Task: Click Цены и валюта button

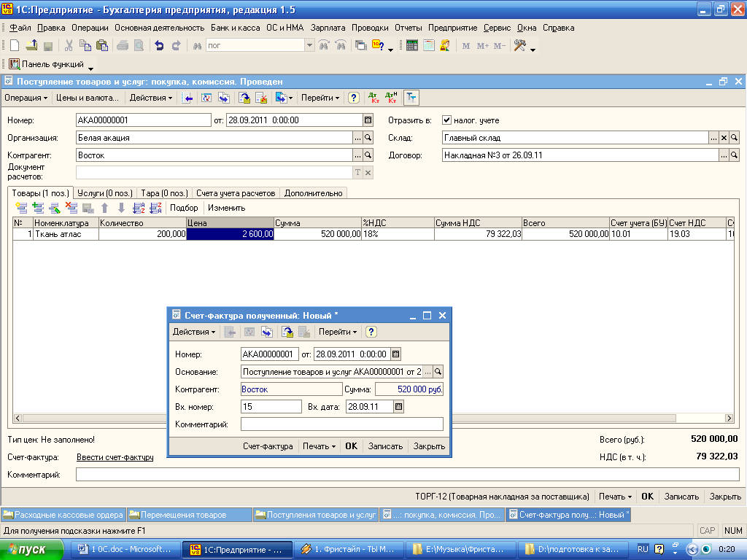Action: coord(88,98)
